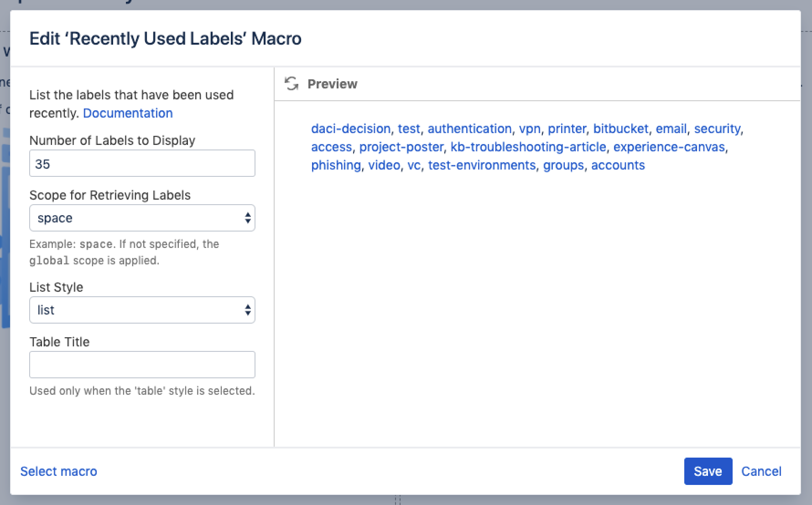Click the test-environments label link
The image size is (812, 505).
point(482,165)
